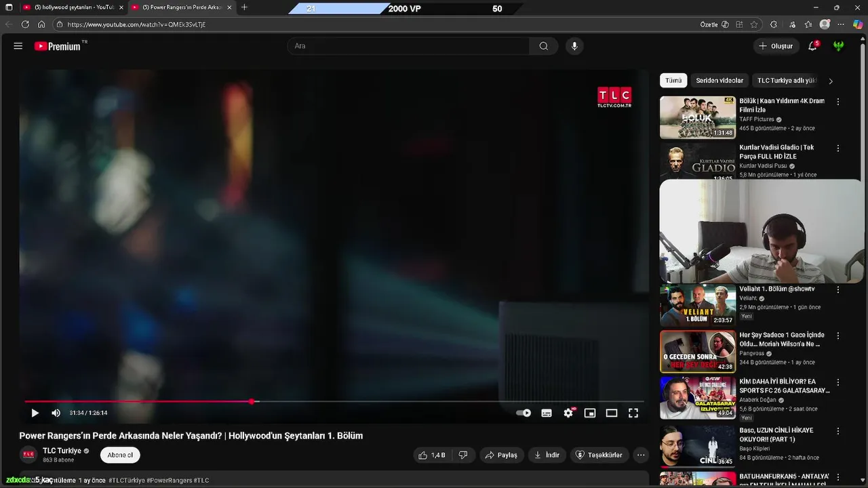Image resolution: width=868 pixels, height=488 pixels.
Task: Add page to favorites star
Action: (754, 24)
